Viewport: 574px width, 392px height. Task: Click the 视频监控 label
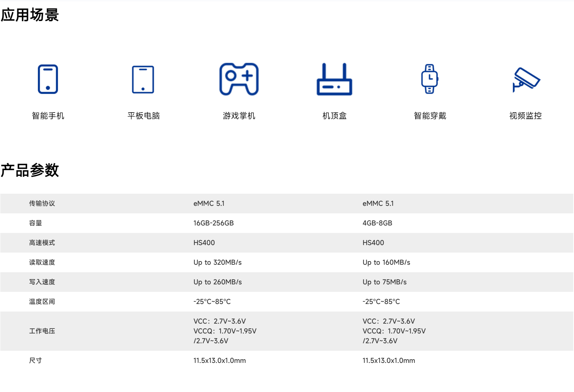pos(525,116)
